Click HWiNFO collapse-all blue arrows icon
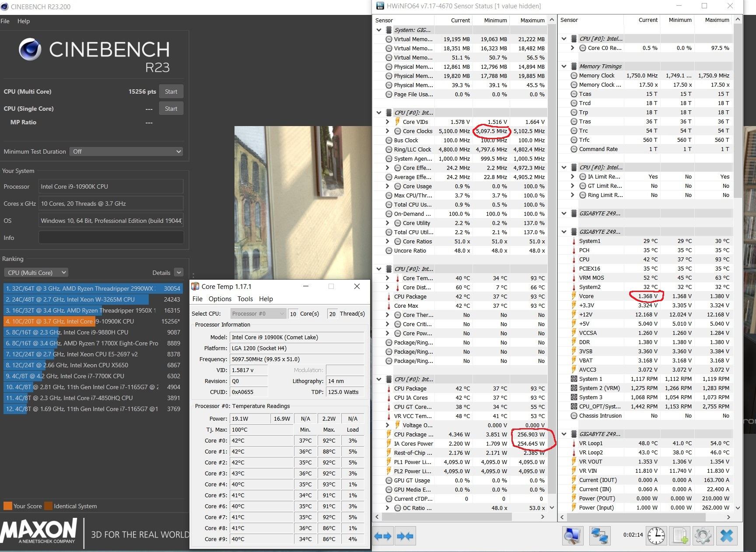Screen dimensions: 756x552 405,536
